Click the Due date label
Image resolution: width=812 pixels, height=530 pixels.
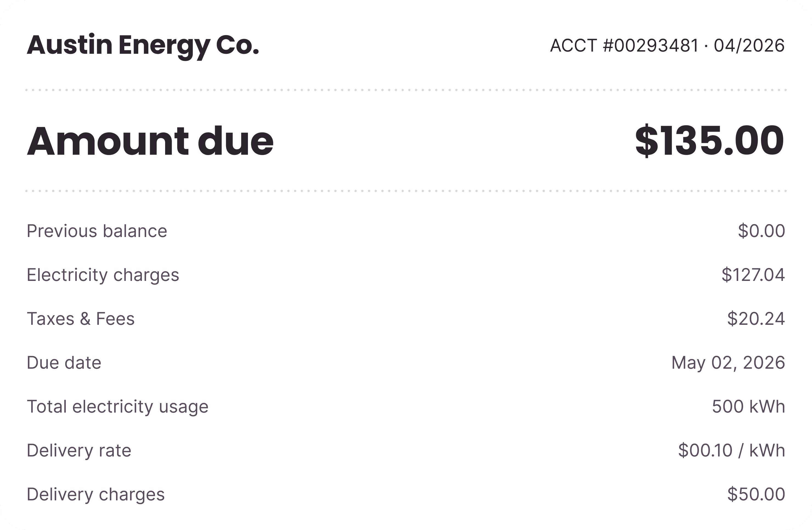[x=64, y=363]
